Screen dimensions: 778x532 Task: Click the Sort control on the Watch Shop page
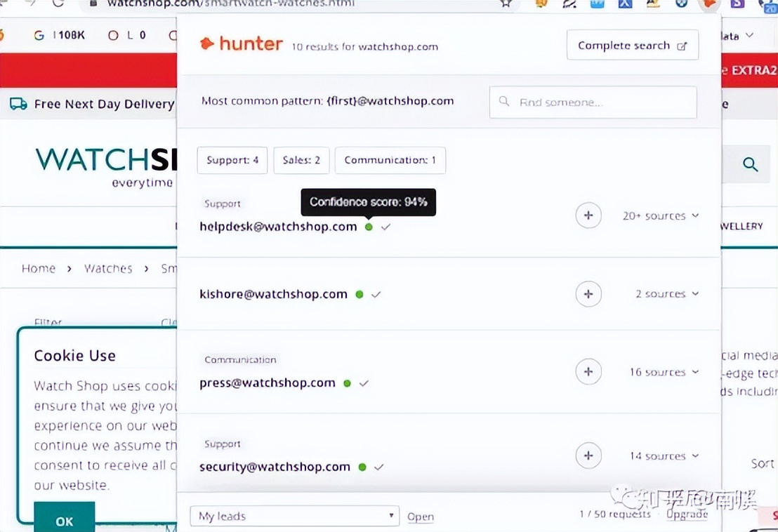point(763,464)
